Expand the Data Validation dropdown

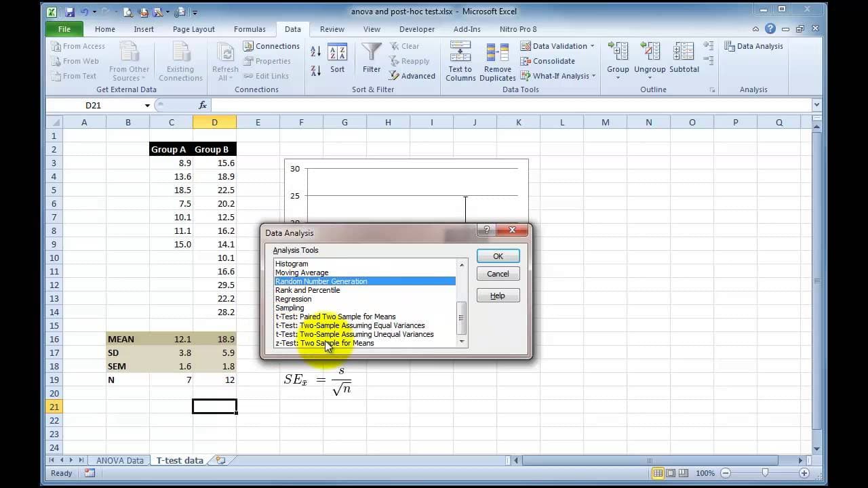[x=592, y=46]
